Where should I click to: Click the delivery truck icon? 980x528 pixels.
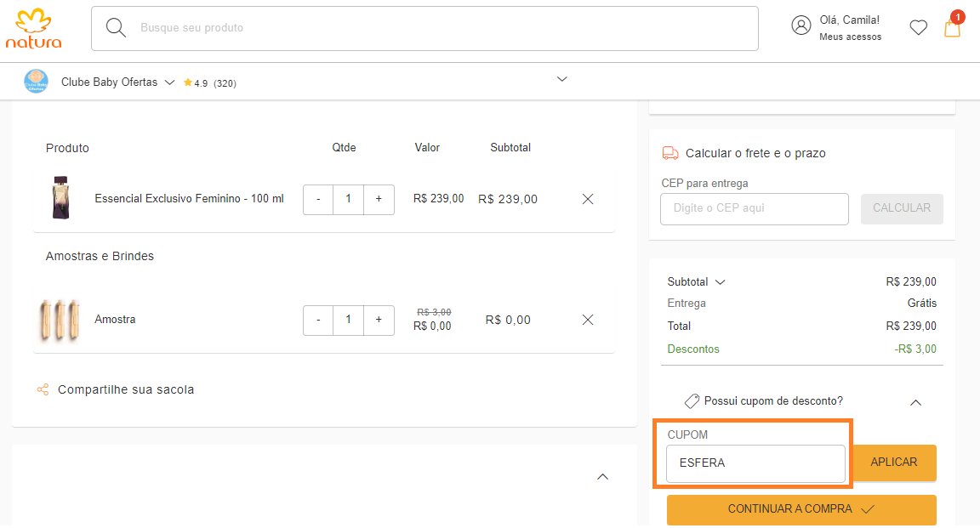(670, 153)
